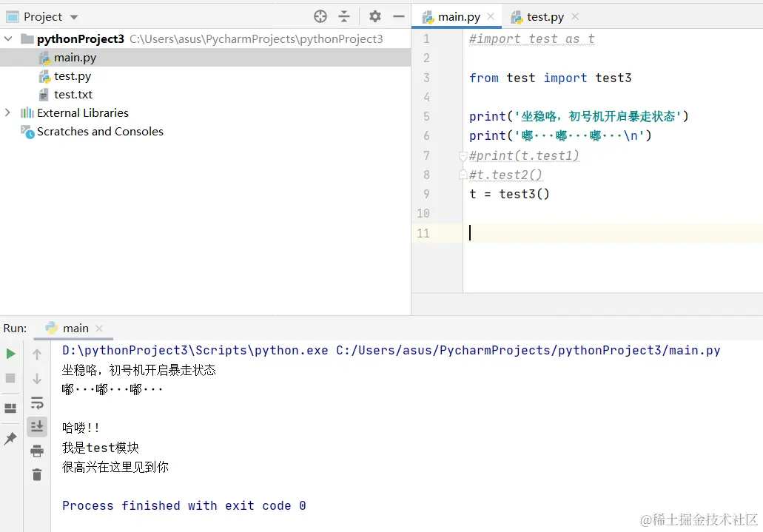Click the Project panel title label
Viewport: 763px width, 532px height.
click(43, 17)
